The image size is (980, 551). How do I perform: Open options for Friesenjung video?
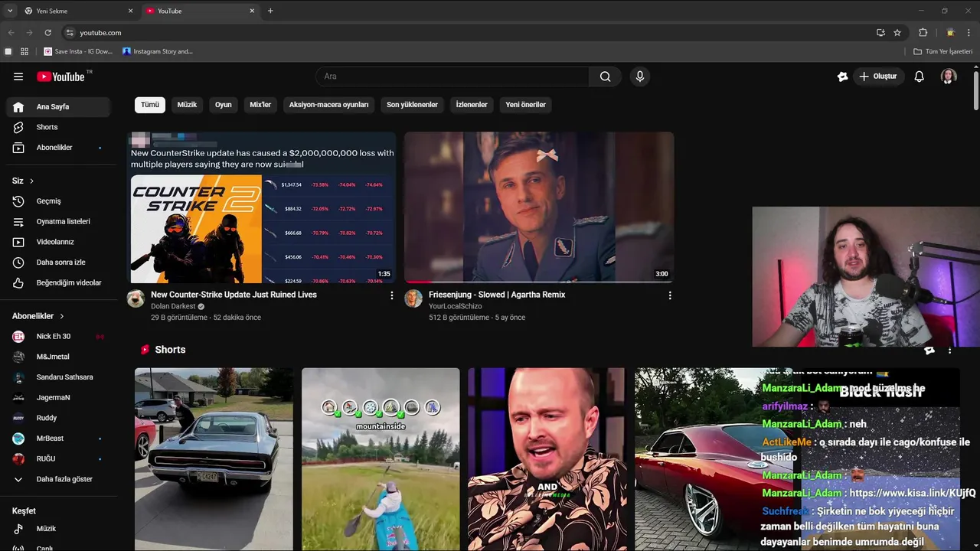point(670,295)
